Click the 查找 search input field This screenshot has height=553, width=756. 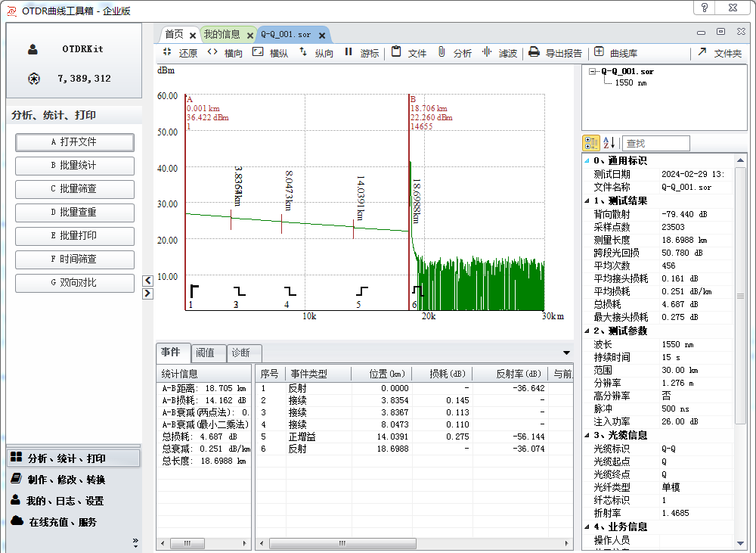click(x=655, y=143)
